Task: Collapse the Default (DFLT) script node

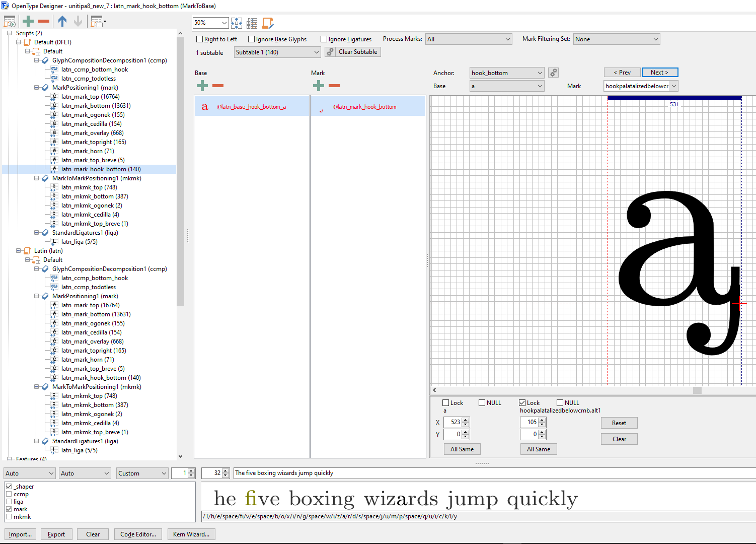Action: tap(19, 42)
